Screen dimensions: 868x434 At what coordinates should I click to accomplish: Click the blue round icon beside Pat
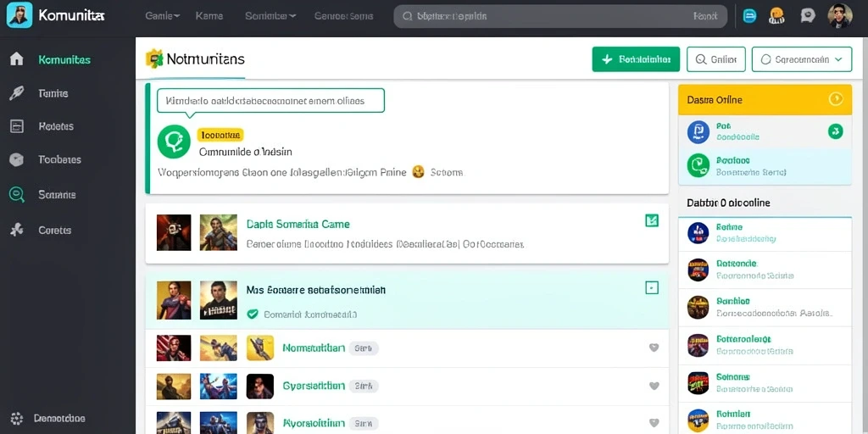pyautogui.click(x=698, y=131)
